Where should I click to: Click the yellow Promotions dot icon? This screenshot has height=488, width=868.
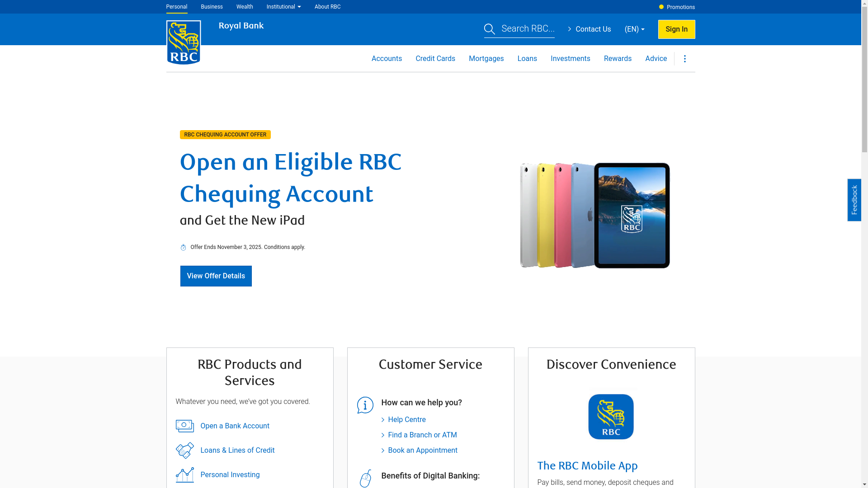point(661,7)
